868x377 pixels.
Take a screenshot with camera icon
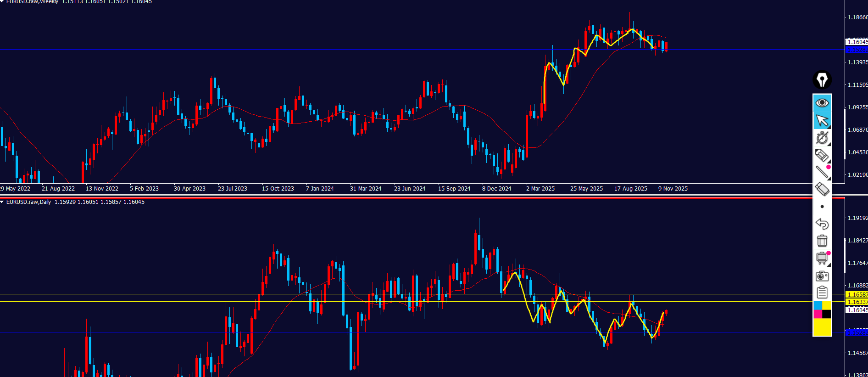(x=822, y=276)
